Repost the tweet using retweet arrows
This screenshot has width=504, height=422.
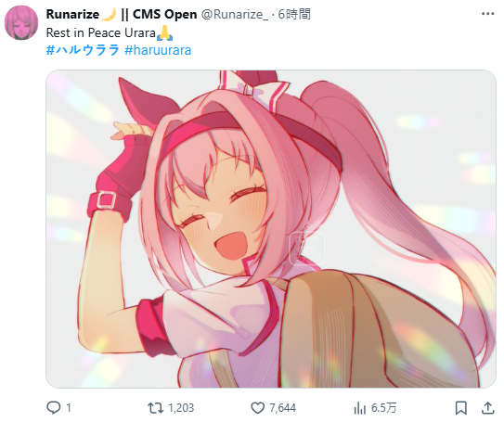[155, 408]
